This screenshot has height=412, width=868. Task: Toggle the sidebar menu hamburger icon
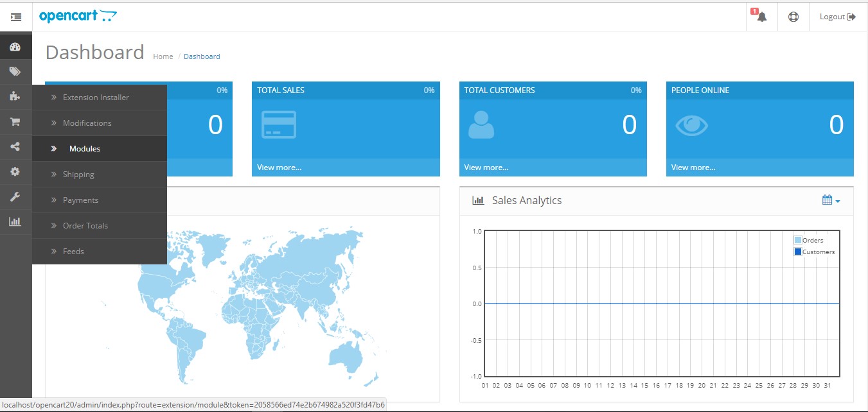click(16, 17)
